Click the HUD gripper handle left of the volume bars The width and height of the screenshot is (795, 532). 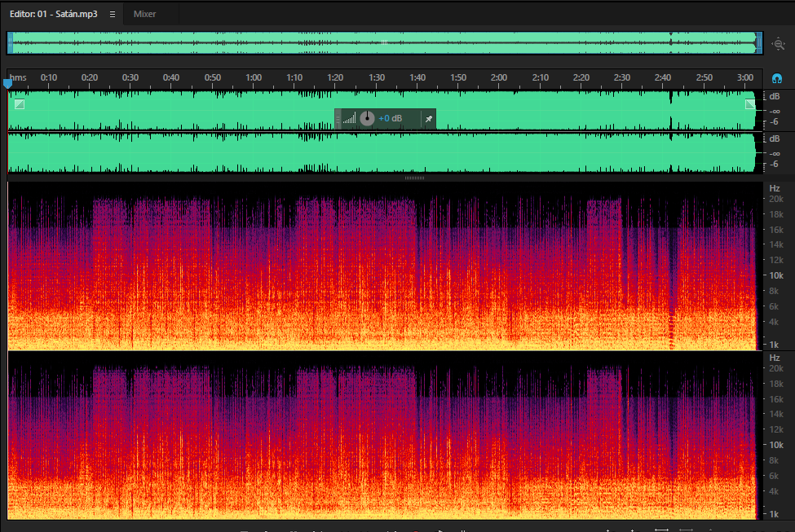click(338, 119)
